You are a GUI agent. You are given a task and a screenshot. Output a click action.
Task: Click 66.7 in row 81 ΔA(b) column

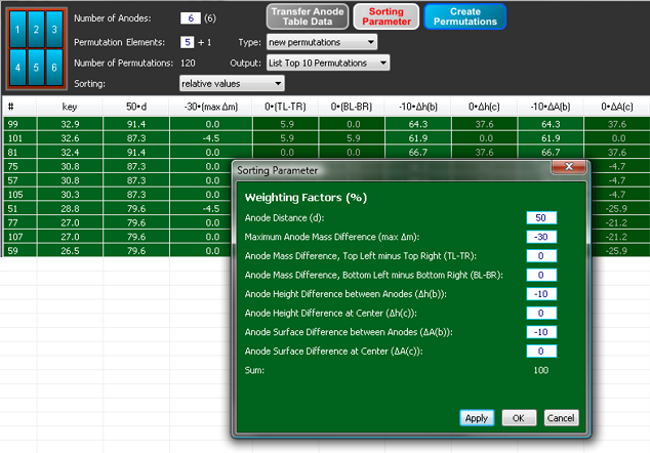[551, 152]
